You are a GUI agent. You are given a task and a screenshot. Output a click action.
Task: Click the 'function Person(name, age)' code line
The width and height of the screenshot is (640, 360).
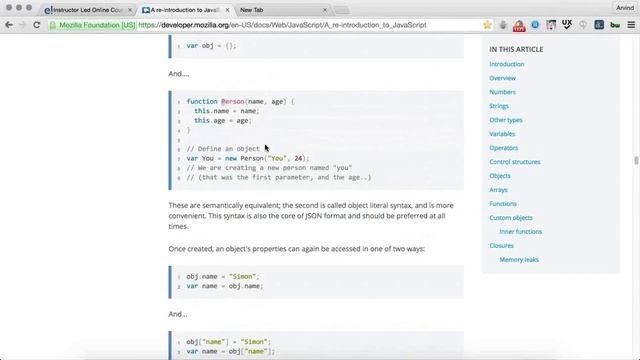pyautogui.click(x=240, y=101)
